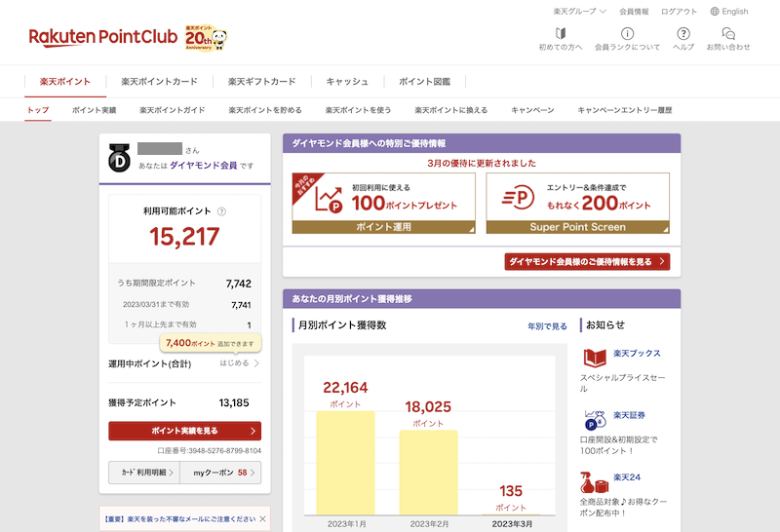The image size is (780, 532).
Task: Open myクーポン 58 with its chevron
Action: click(220, 473)
